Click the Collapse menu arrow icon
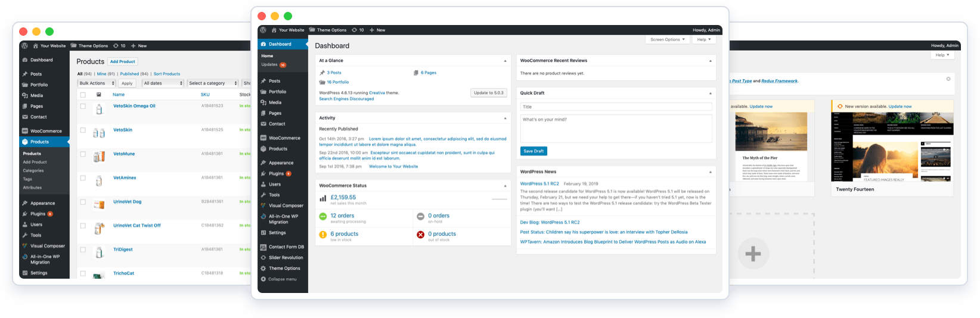 (x=263, y=279)
